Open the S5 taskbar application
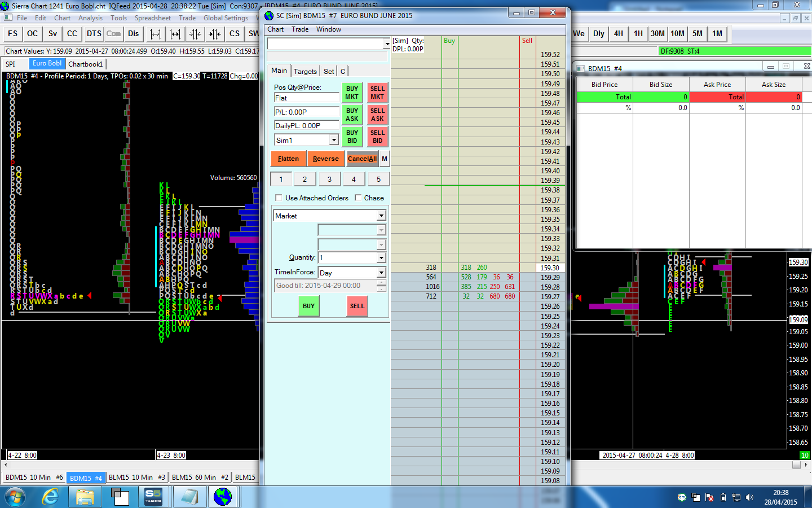Image resolution: width=812 pixels, height=508 pixels. 153,497
